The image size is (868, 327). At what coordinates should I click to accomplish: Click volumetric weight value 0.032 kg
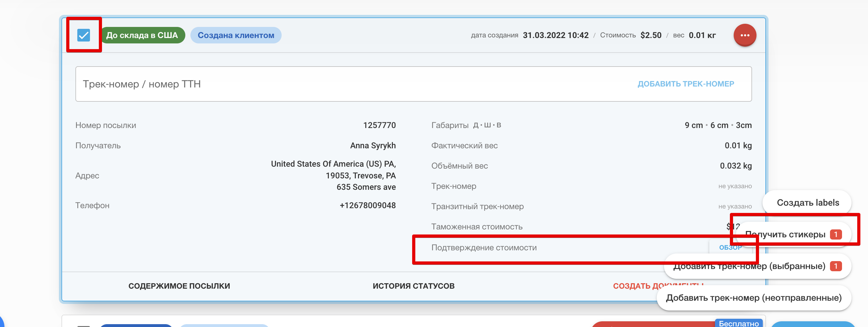[x=736, y=166]
